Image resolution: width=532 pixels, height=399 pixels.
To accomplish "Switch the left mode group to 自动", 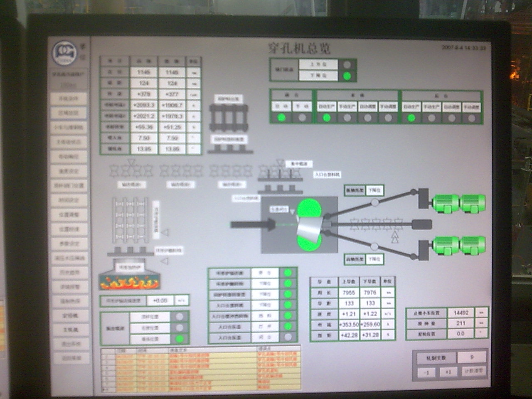I will tap(281, 107).
